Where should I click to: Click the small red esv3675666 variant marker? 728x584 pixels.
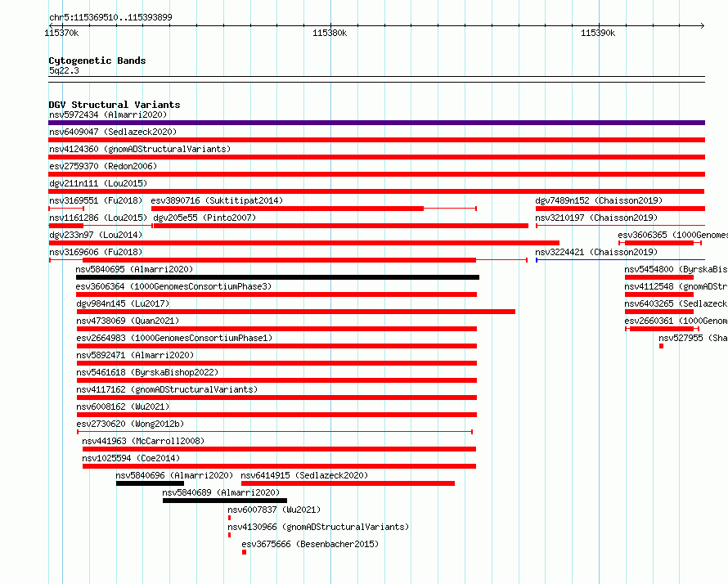(x=244, y=552)
